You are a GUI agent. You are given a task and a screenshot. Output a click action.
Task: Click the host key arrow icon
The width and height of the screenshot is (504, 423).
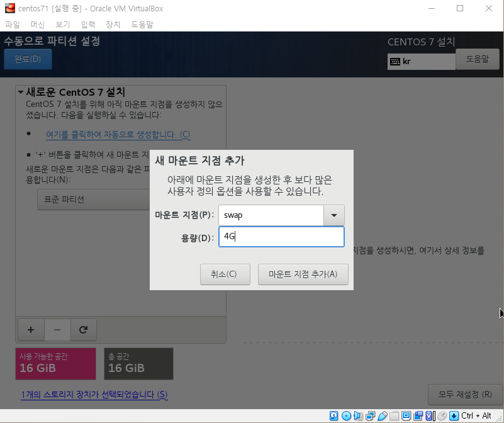click(x=454, y=415)
